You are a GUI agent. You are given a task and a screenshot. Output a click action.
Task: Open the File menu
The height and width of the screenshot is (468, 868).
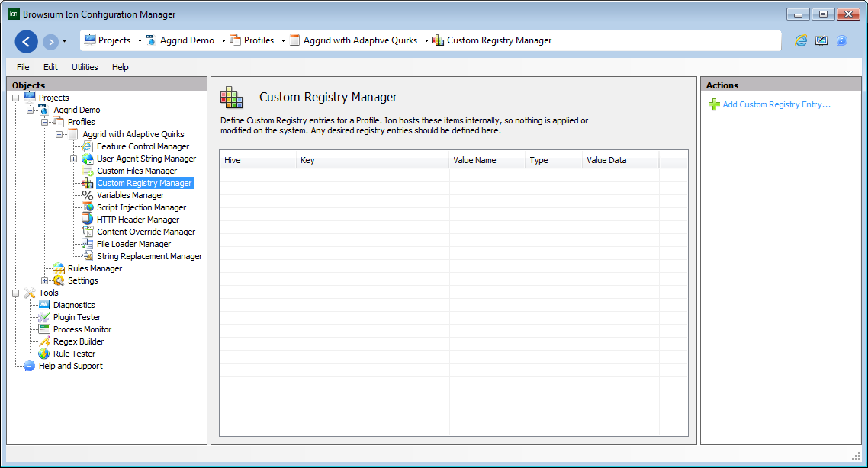23,67
